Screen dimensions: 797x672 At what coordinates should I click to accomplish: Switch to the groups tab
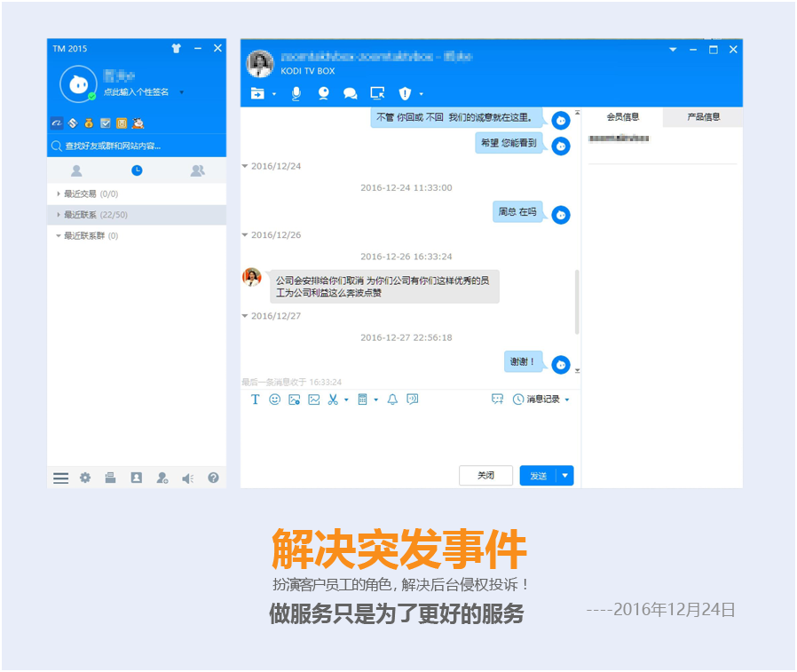(197, 170)
